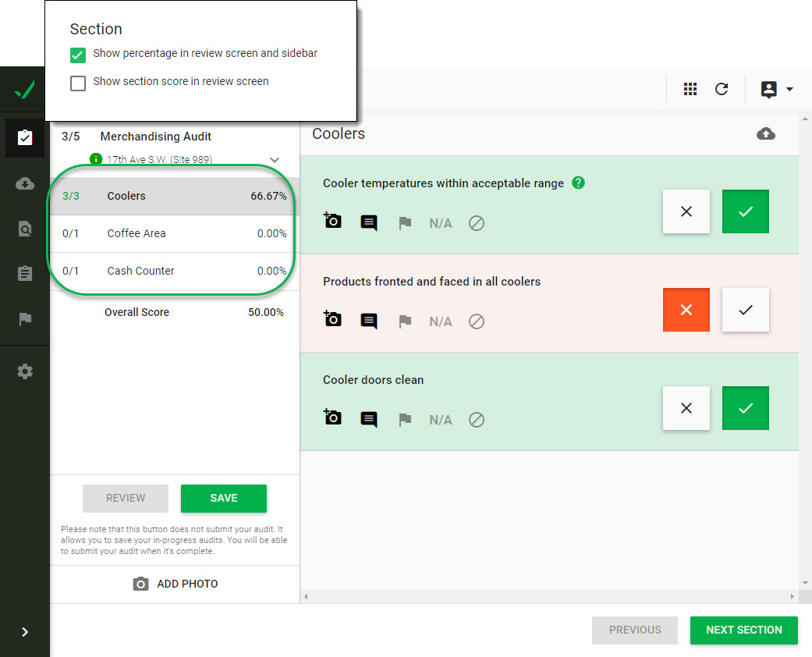Open the cloud download sidebar icon

pos(25,183)
